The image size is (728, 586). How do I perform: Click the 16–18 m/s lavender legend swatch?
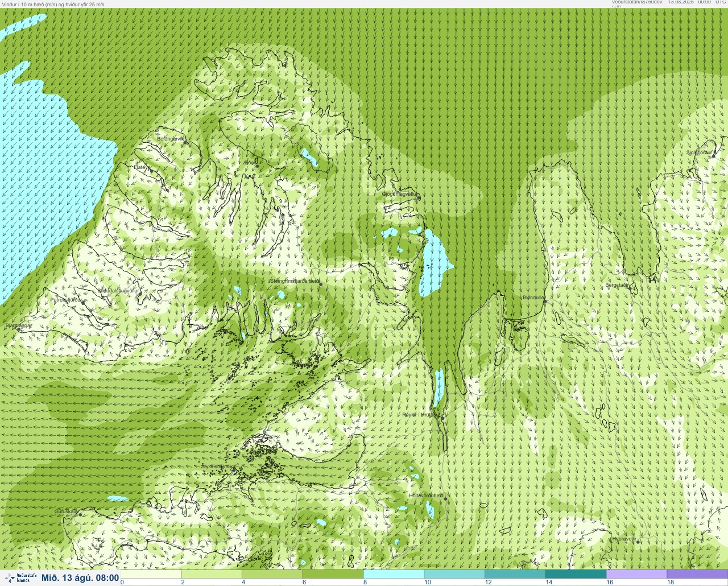click(636, 574)
